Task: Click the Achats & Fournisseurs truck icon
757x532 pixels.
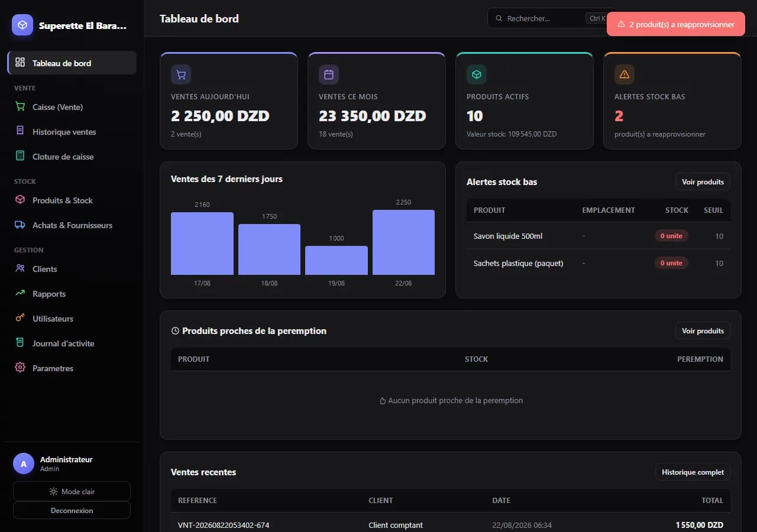Action: click(20, 225)
